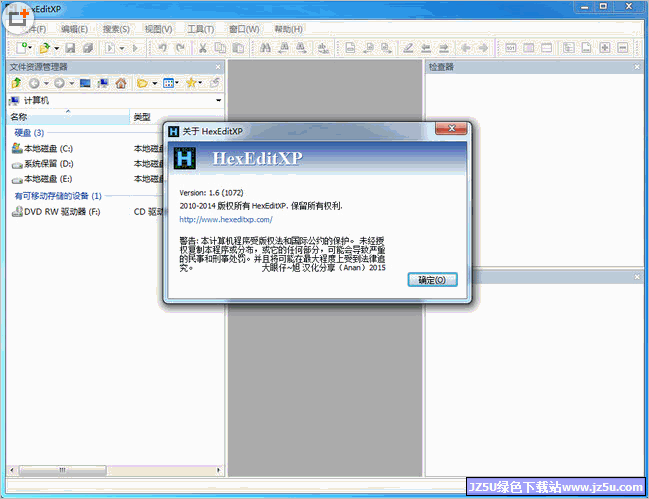Click the 101 binary view icon
The width and height of the screenshot is (649, 499).
pyautogui.click(x=511, y=48)
